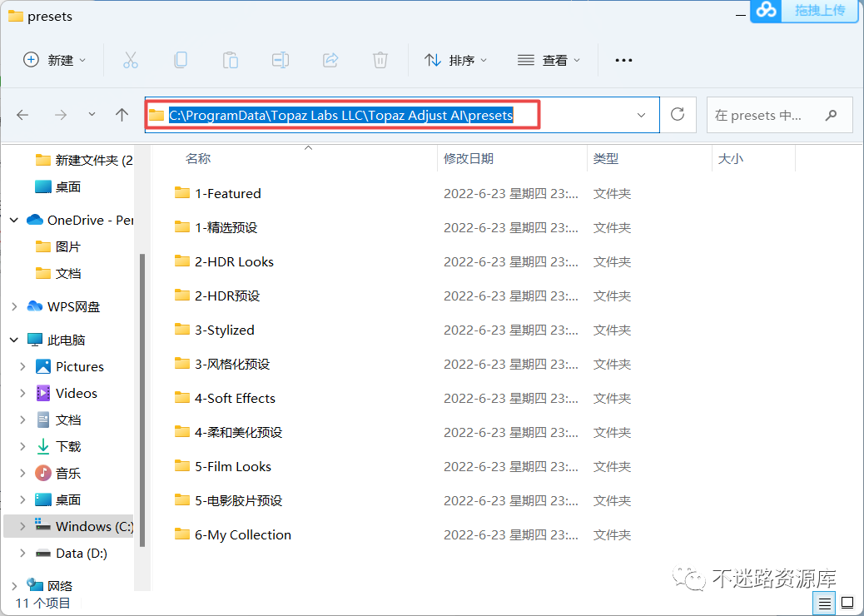Click the Share icon in toolbar
The width and height of the screenshot is (864, 616).
[330, 60]
